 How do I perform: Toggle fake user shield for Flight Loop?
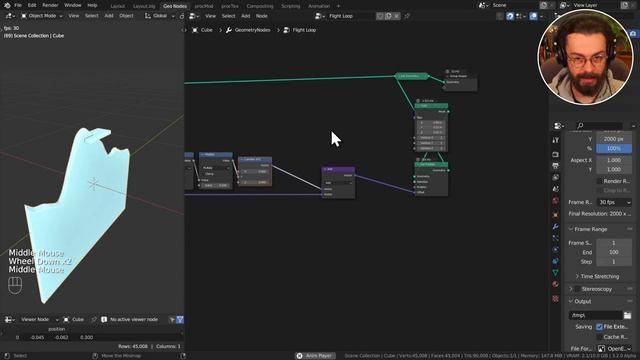pos(380,16)
